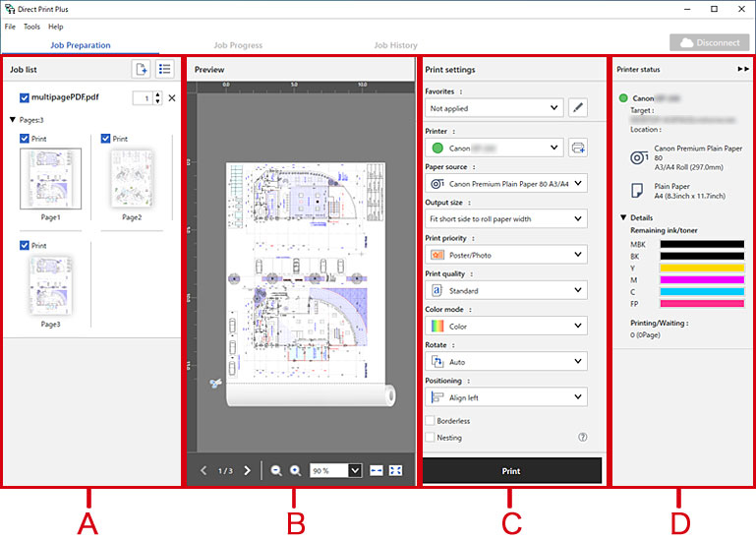Image resolution: width=756 pixels, height=540 pixels.
Task: Enable the Borderless checkbox
Action: point(430,421)
